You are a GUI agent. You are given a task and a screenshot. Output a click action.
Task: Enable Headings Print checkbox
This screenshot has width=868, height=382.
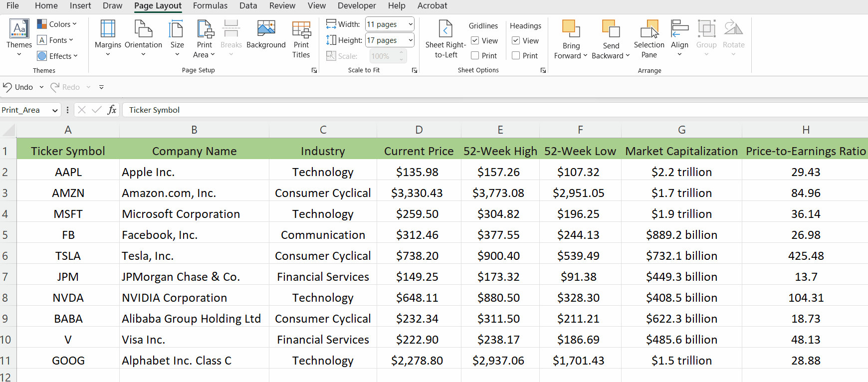click(516, 55)
